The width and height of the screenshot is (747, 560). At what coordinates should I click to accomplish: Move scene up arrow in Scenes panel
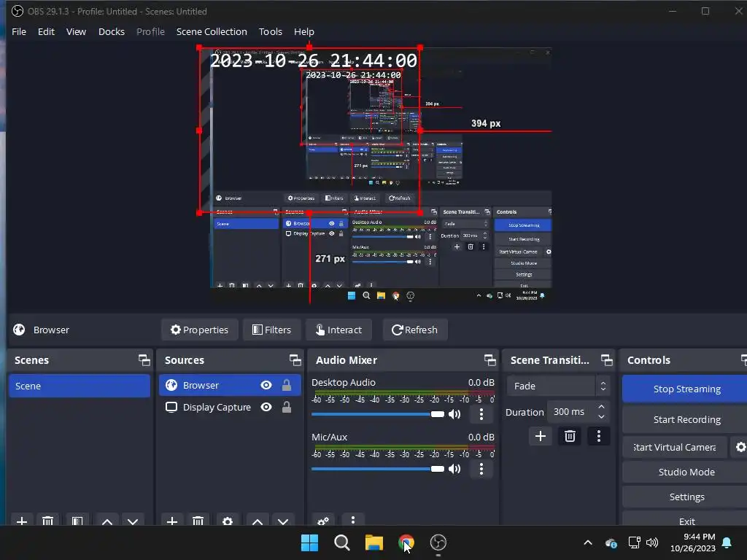(107, 521)
